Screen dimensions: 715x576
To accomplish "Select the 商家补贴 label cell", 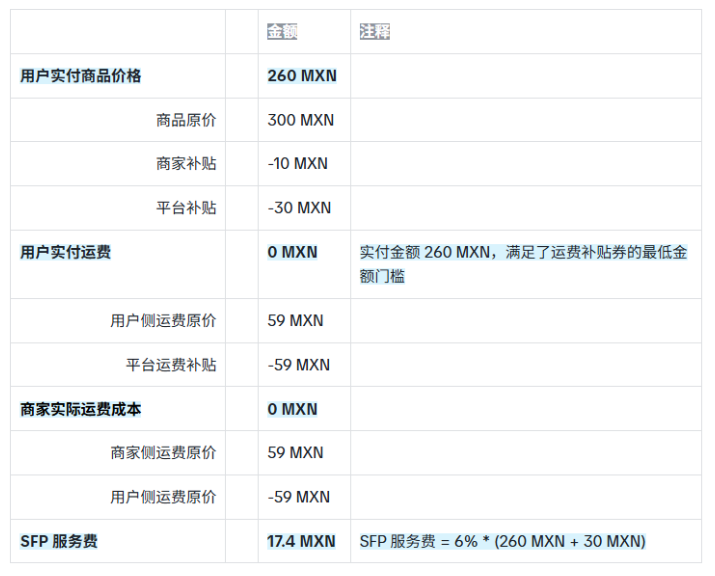I will click(x=186, y=164).
